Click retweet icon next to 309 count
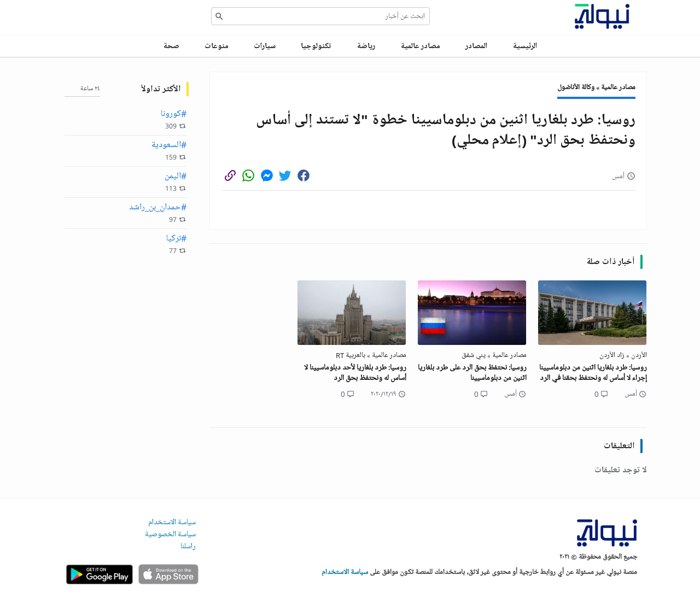Viewport: 700px width, 598px height. tap(183, 126)
